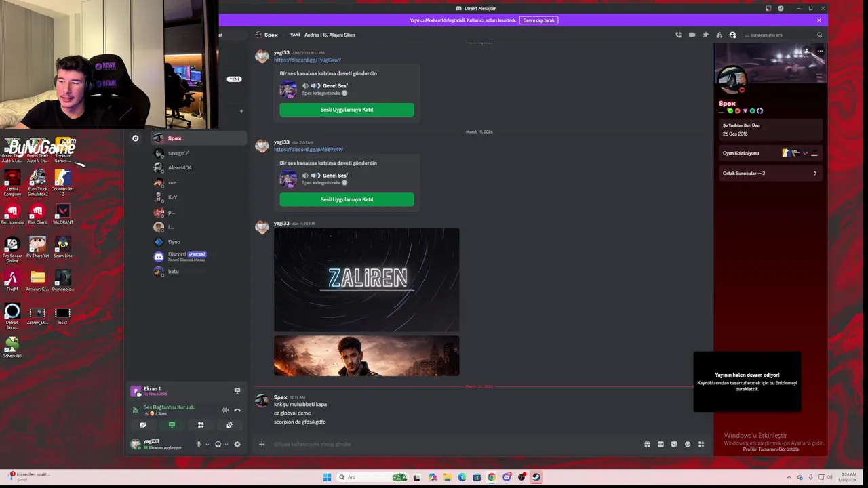Open voice noise suppression waveform icon
868x488 pixels.
click(224, 410)
